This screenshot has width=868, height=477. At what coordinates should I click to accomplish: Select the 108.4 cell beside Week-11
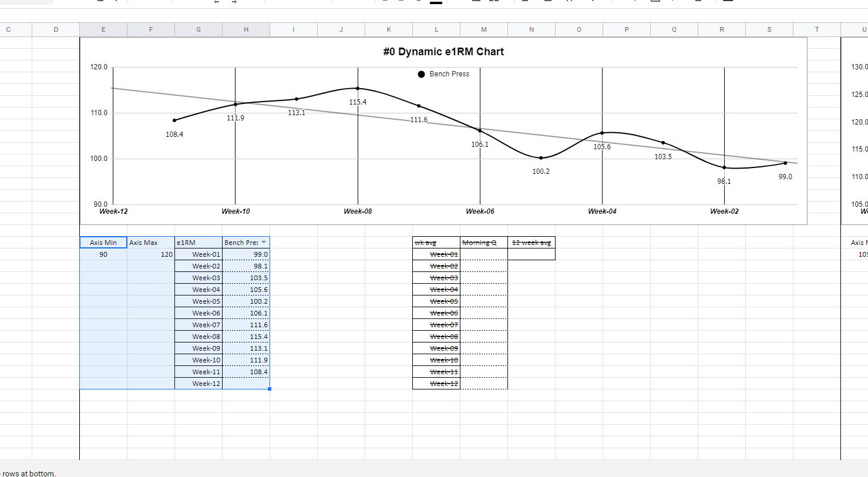(x=246, y=372)
